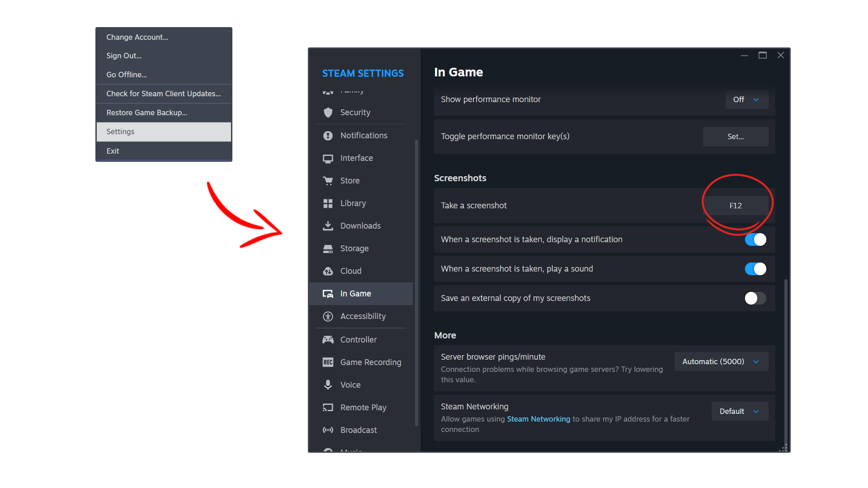Click the 'Take a screenshot' label
868x488 pixels.
click(x=474, y=206)
